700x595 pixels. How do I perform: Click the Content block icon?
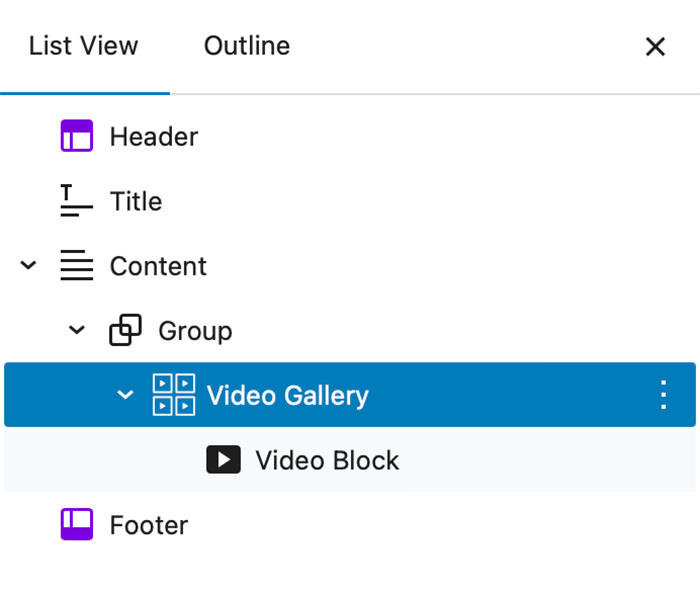[77, 266]
